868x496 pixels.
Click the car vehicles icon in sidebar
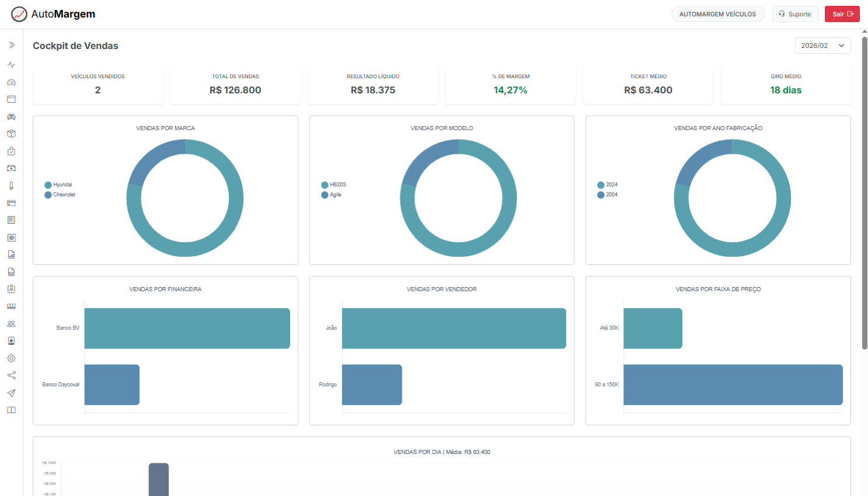[11, 117]
